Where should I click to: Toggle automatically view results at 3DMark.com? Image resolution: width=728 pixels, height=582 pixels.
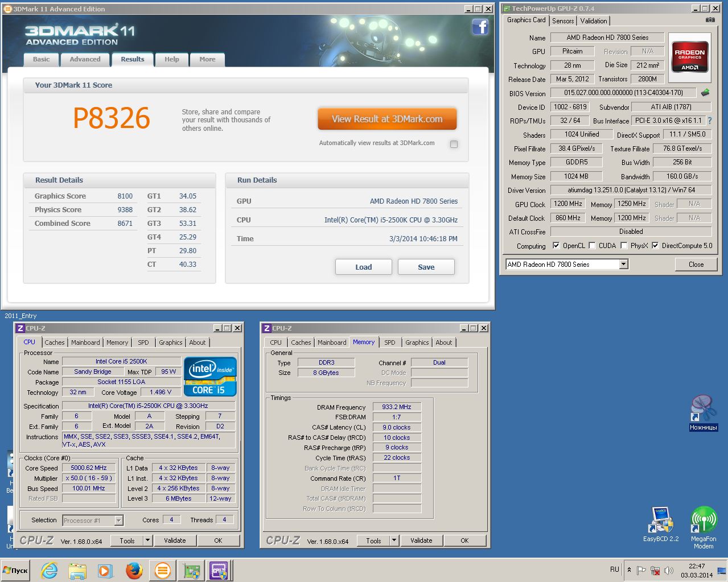coord(454,144)
